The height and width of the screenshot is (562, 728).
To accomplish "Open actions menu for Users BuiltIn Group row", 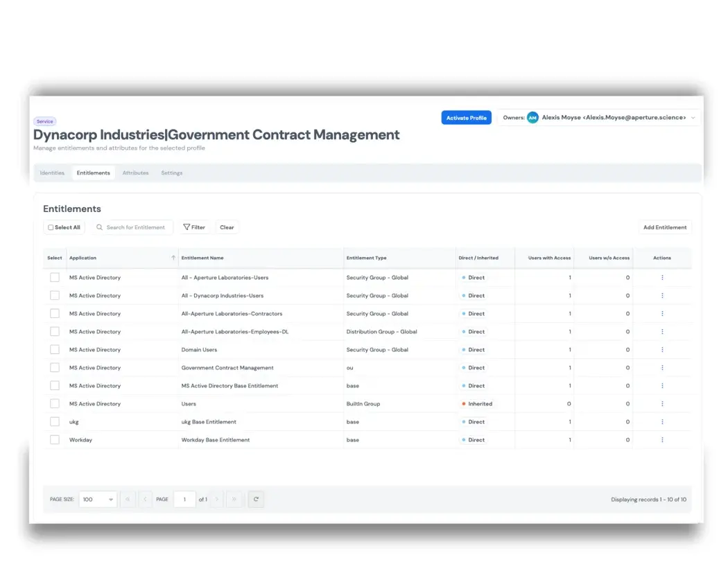I will click(662, 404).
